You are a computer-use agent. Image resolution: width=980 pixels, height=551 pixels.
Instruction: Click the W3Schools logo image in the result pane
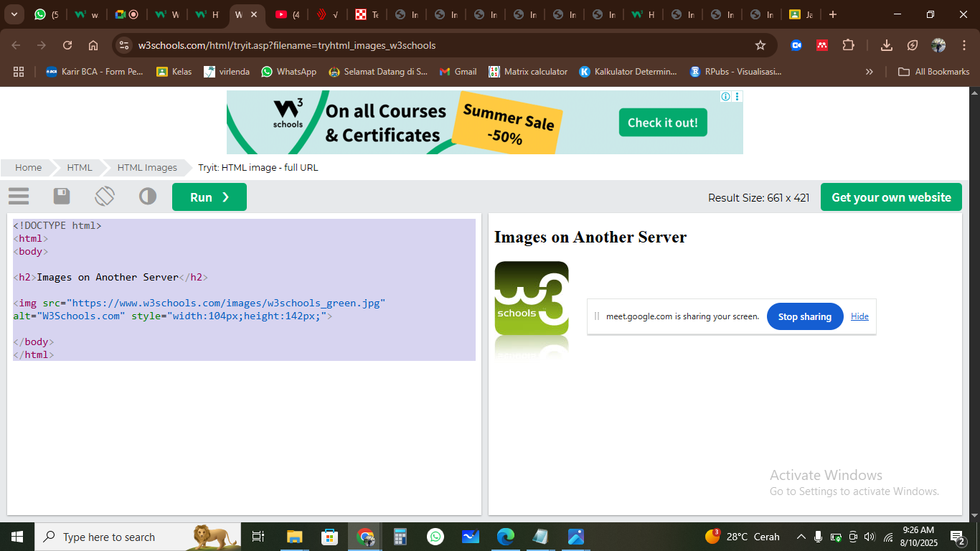[x=532, y=311]
